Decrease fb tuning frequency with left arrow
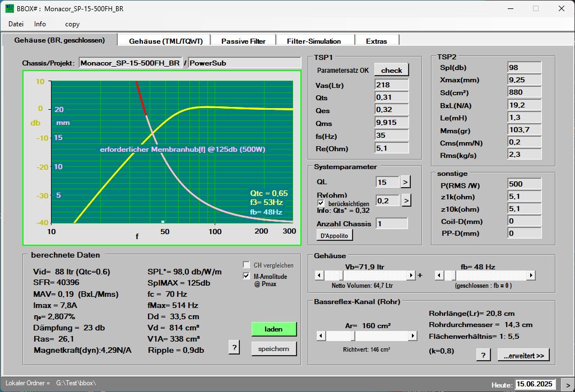The width and height of the screenshot is (575, 392). point(439,276)
